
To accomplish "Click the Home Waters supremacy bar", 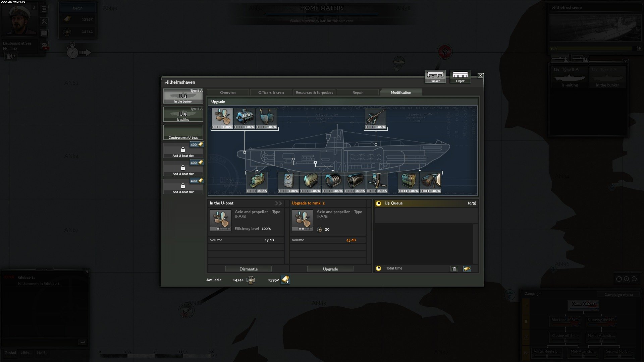I will 322,14.
